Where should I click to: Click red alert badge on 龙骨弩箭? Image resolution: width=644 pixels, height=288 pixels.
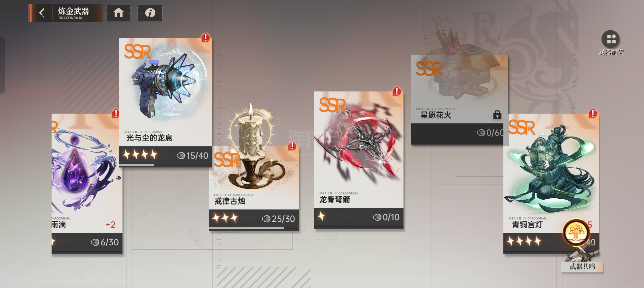coord(397,91)
